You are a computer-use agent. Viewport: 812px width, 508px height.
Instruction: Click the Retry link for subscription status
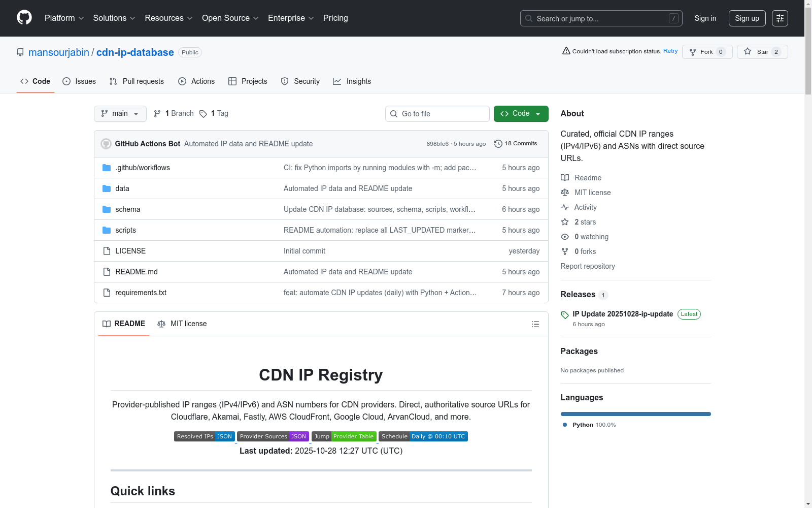point(670,51)
